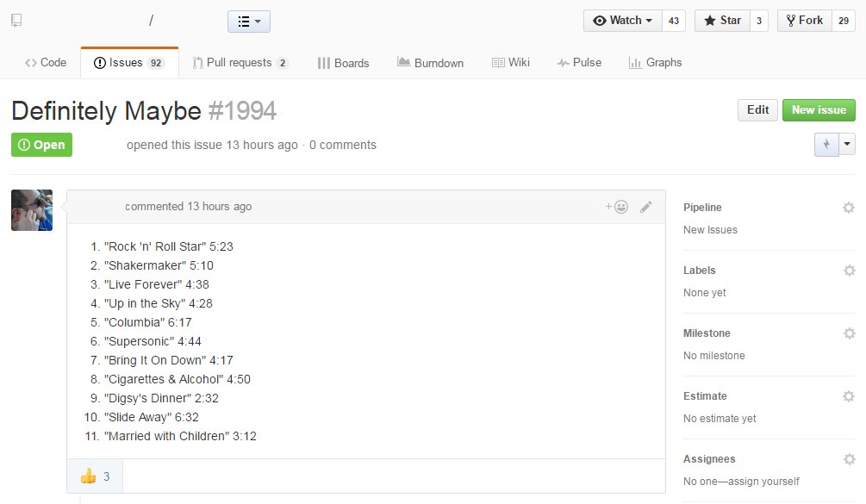Open the Burndown tab
The height and width of the screenshot is (504, 866).
(x=430, y=63)
